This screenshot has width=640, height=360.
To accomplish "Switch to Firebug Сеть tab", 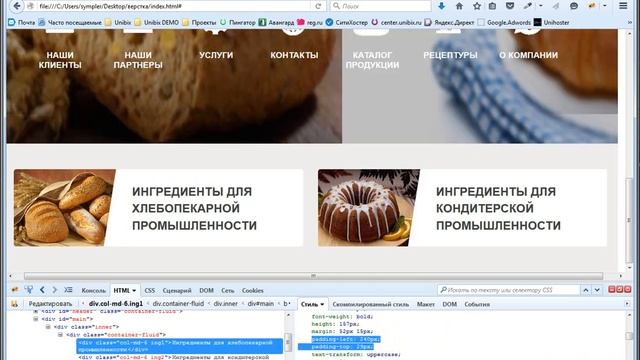I will pos(228,290).
